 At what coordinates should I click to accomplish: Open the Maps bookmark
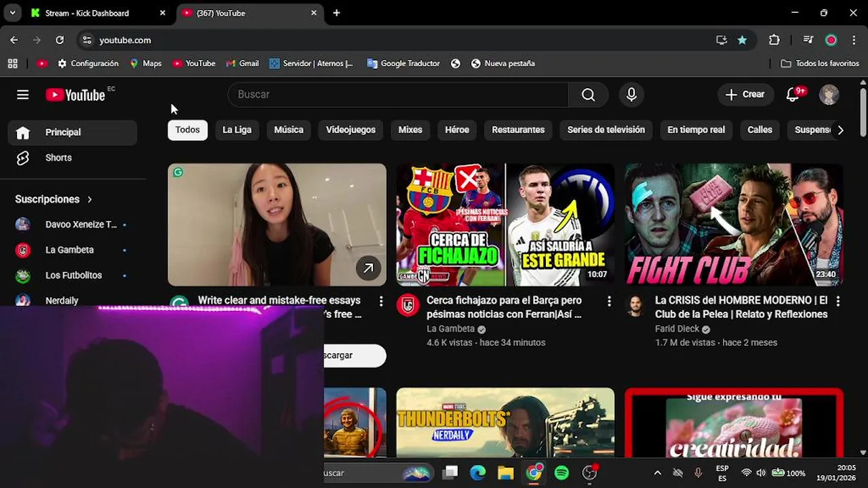click(x=146, y=63)
